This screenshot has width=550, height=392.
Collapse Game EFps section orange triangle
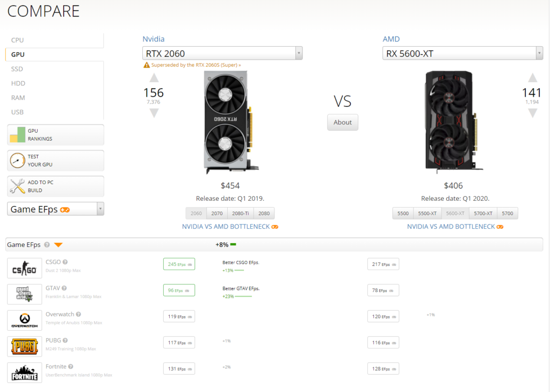tap(58, 245)
